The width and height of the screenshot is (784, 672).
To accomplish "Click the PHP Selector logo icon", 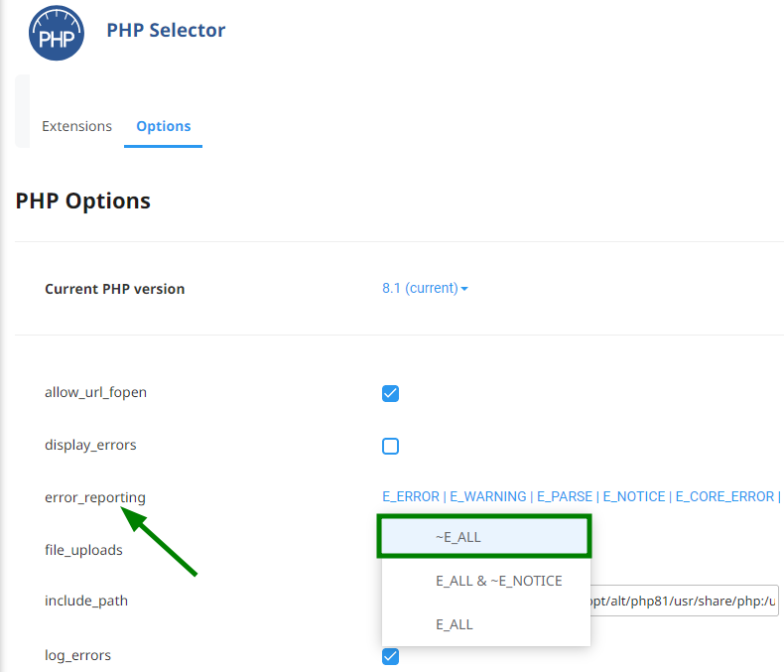I will point(56,33).
